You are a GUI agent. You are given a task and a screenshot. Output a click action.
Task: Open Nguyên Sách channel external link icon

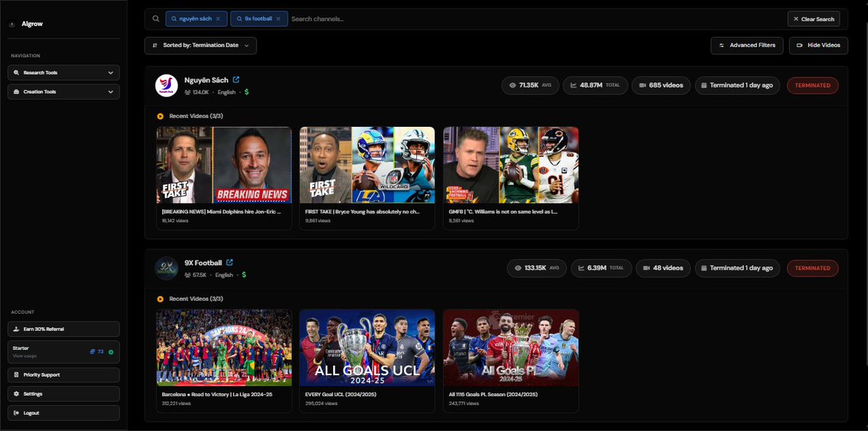(x=237, y=80)
